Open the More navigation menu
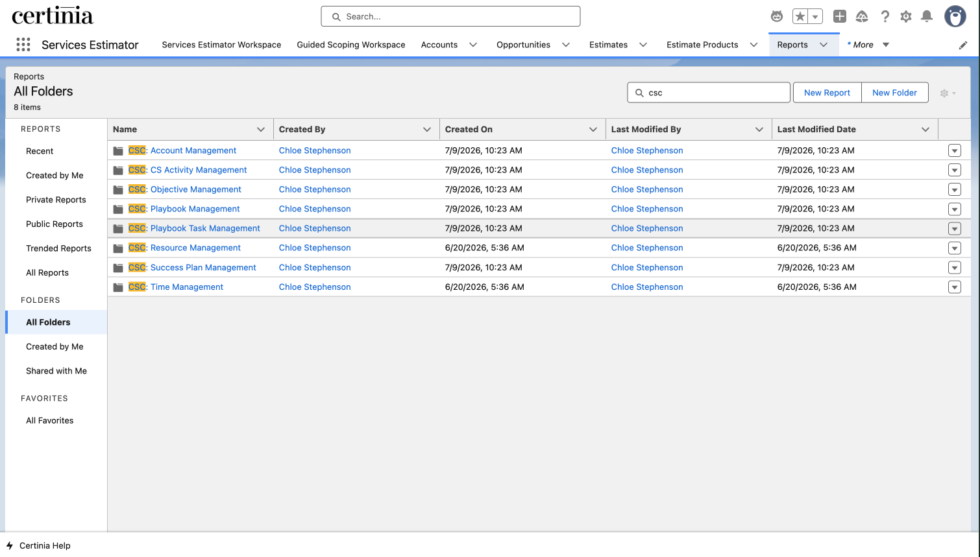This screenshot has width=980, height=557. (868, 45)
